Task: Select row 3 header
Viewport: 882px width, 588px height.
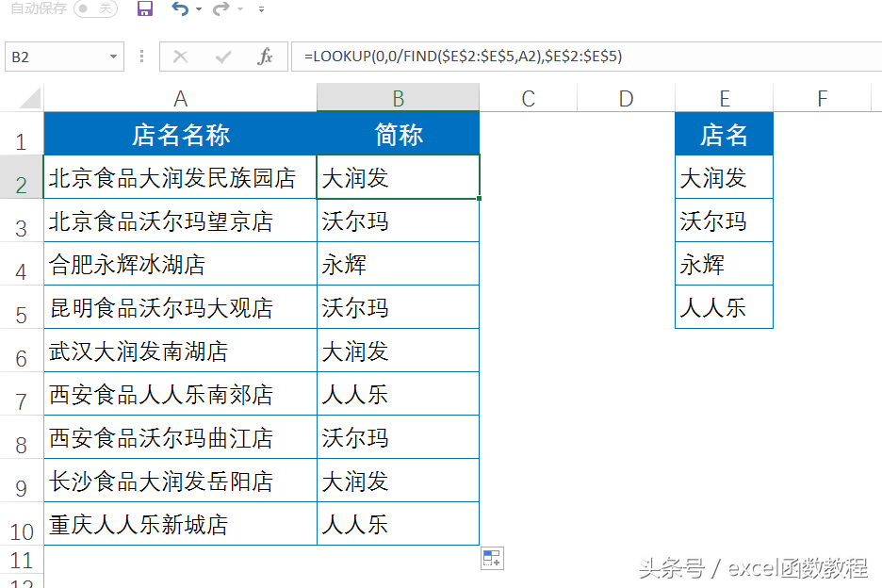Action: coord(22,220)
